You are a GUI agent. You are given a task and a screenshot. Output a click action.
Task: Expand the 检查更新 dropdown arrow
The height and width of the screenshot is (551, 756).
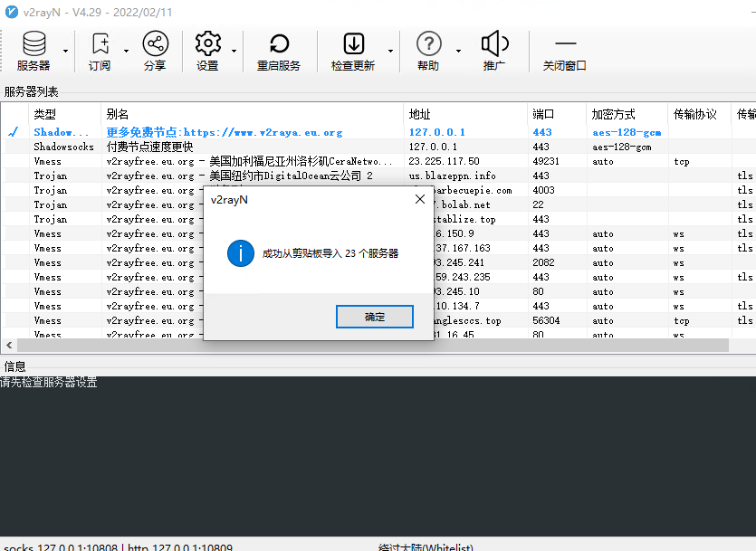[390, 51]
